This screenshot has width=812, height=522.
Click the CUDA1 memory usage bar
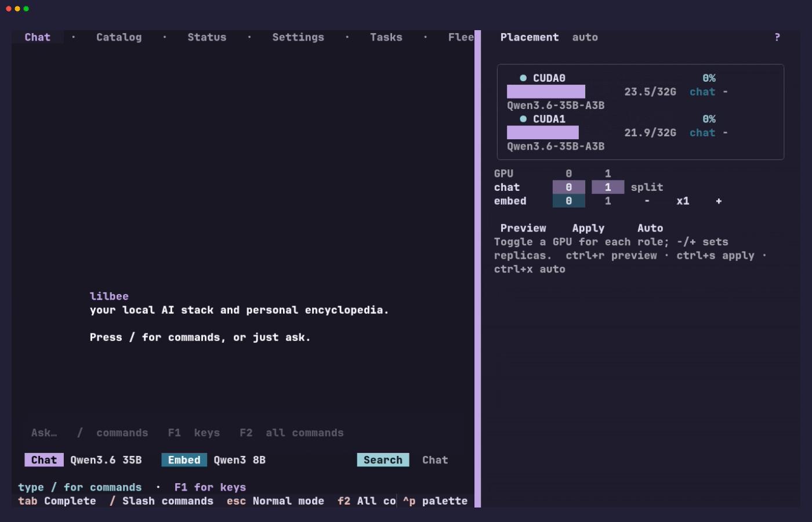click(x=543, y=133)
